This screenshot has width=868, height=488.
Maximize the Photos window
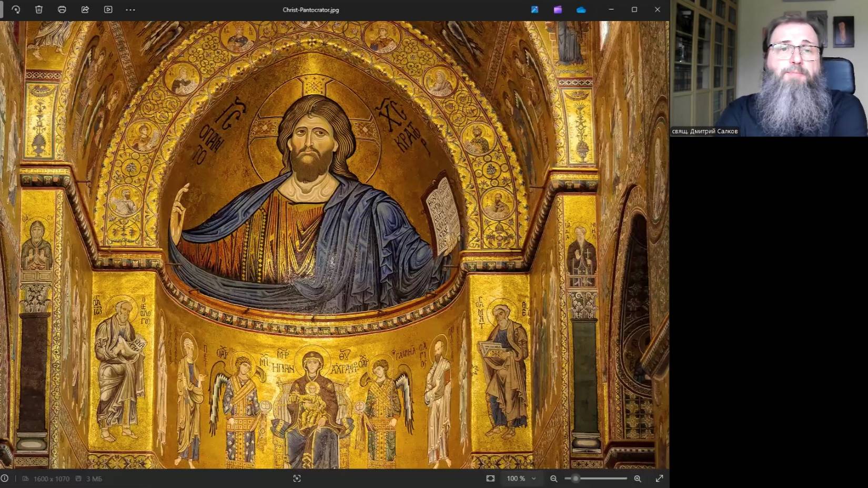pos(634,9)
